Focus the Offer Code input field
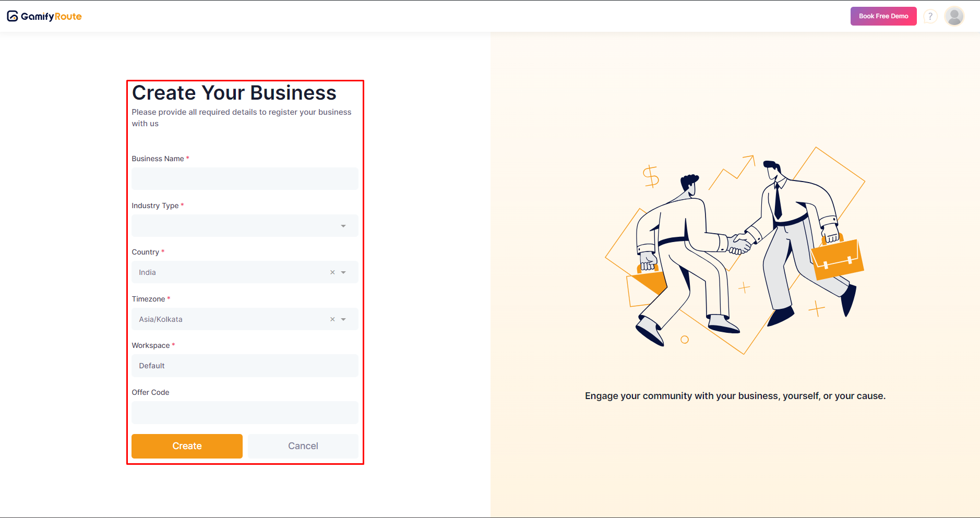The image size is (980, 518). [x=245, y=413]
